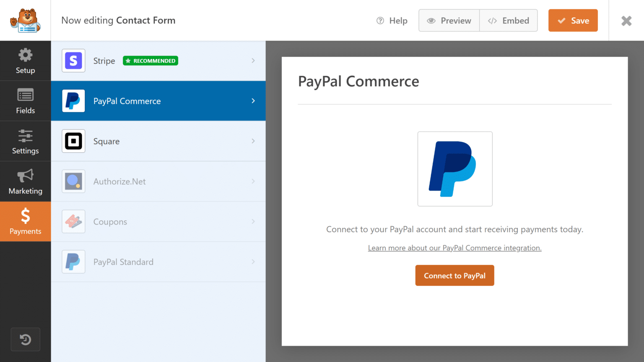The height and width of the screenshot is (362, 644).
Task: Open the PayPal Commerce integration link
Action: 454,248
